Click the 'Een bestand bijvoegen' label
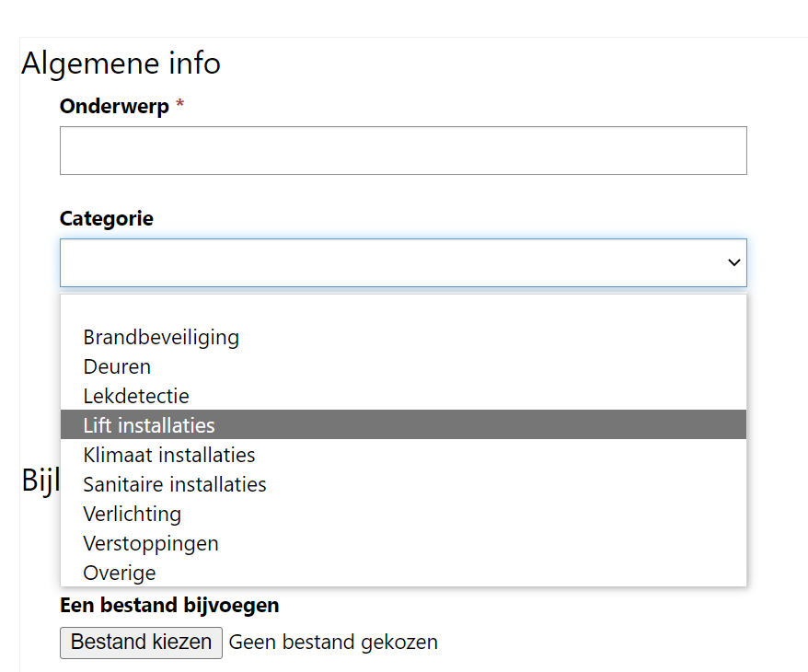The image size is (808, 672). (169, 606)
